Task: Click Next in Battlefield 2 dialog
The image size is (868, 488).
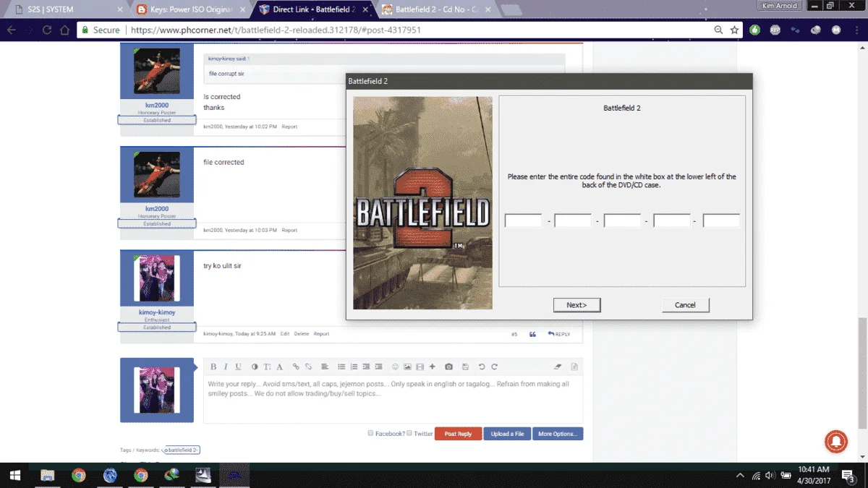Action: pos(576,305)
